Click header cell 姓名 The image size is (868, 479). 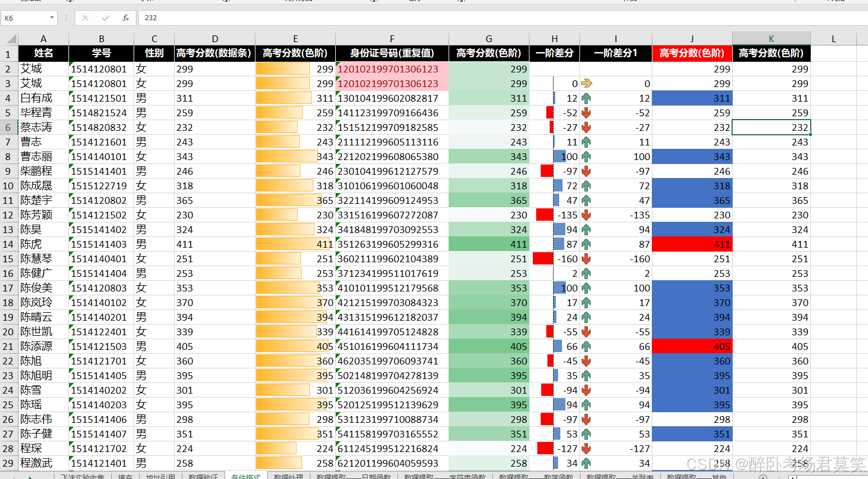[43, 53]
